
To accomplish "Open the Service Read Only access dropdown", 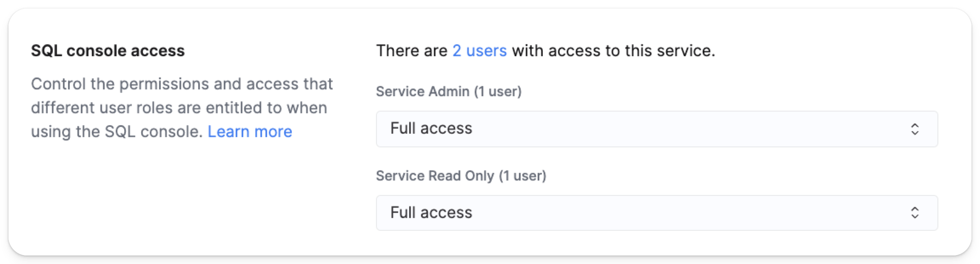I will tap(656, 213).
